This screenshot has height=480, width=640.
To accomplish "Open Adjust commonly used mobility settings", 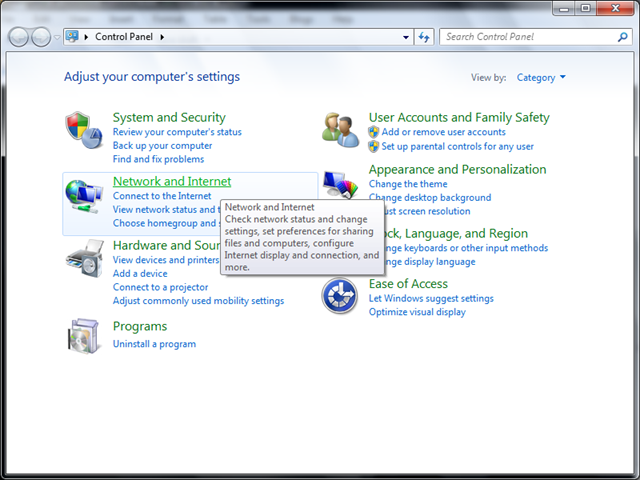I will 198,301.
